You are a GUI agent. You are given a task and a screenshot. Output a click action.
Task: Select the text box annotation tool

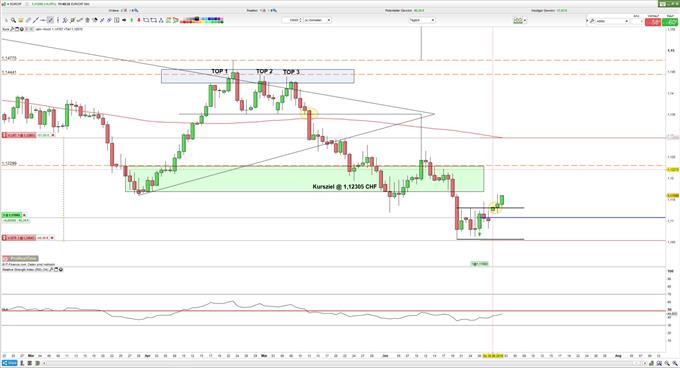click(x=117, y=20)
